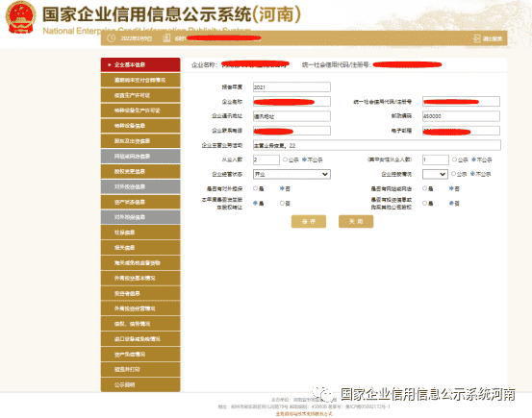Open the 特种设备生产许可证 sidebar item
Screen dimensions: 532x418
pos(140,111)
